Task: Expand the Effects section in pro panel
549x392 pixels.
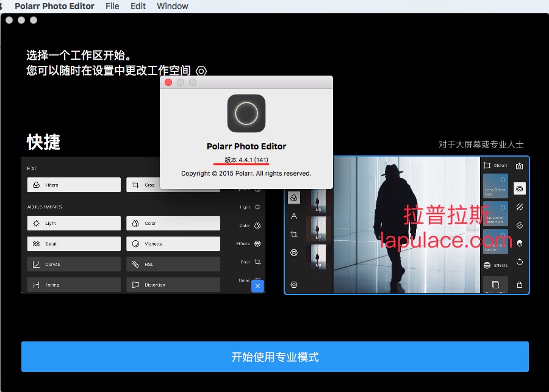Action: (x=496, y=265)
